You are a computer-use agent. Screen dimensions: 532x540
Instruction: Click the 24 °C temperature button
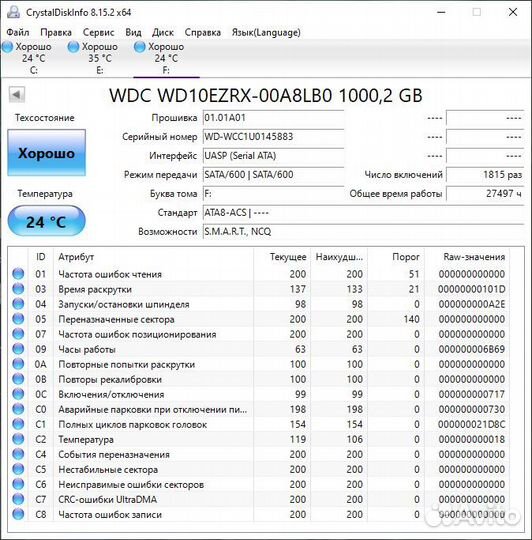[x=46, y=221]
